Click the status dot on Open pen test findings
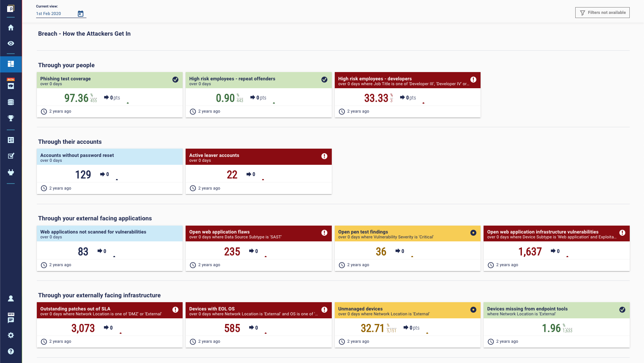Image resolution: width=644 pixels, height=363 pixels. [473, 233]
